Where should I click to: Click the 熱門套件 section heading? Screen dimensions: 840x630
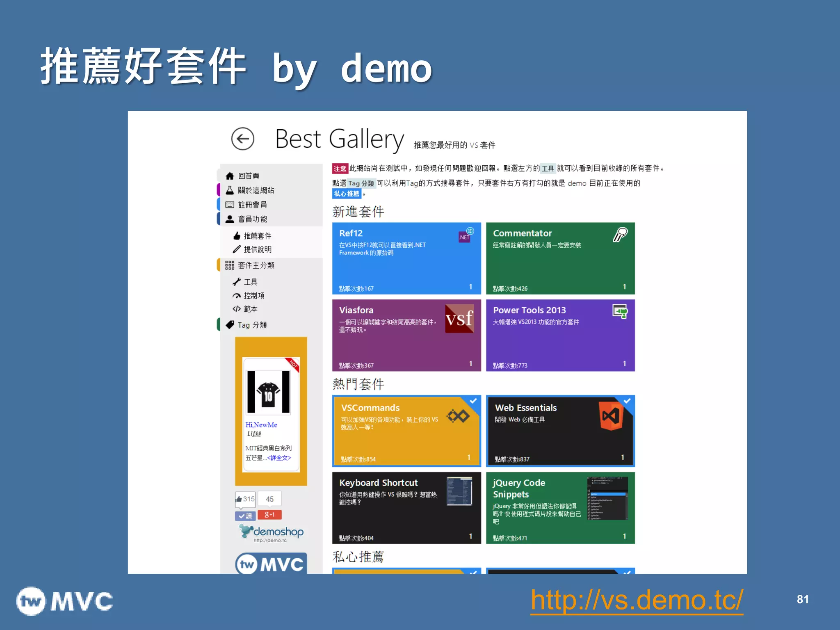coord(358,384)
